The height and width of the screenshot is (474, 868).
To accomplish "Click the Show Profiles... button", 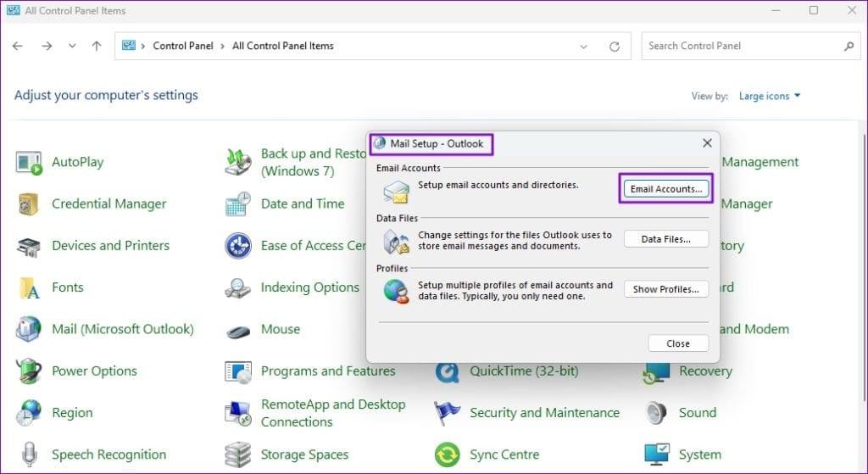I will (x=666, y=289).
